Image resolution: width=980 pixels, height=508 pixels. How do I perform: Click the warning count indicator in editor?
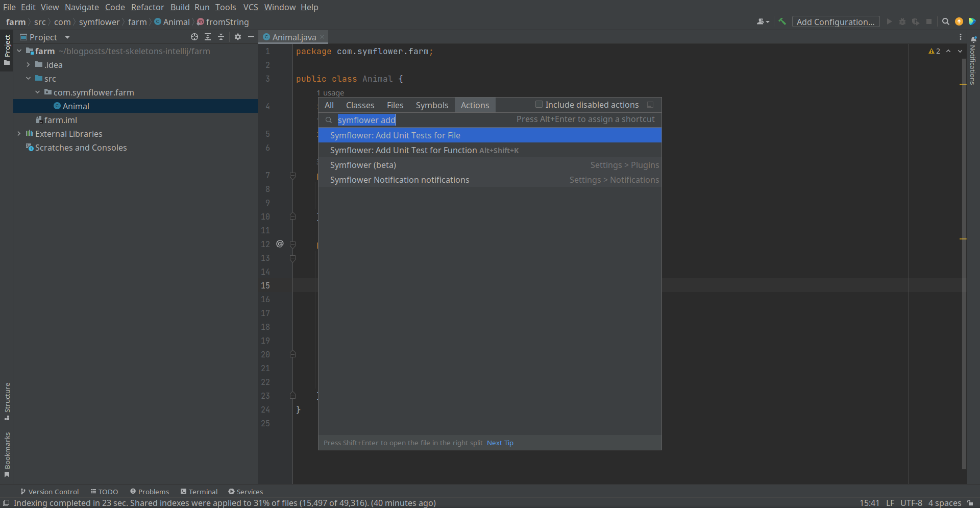pyautogui.click(x=934, y=51)
